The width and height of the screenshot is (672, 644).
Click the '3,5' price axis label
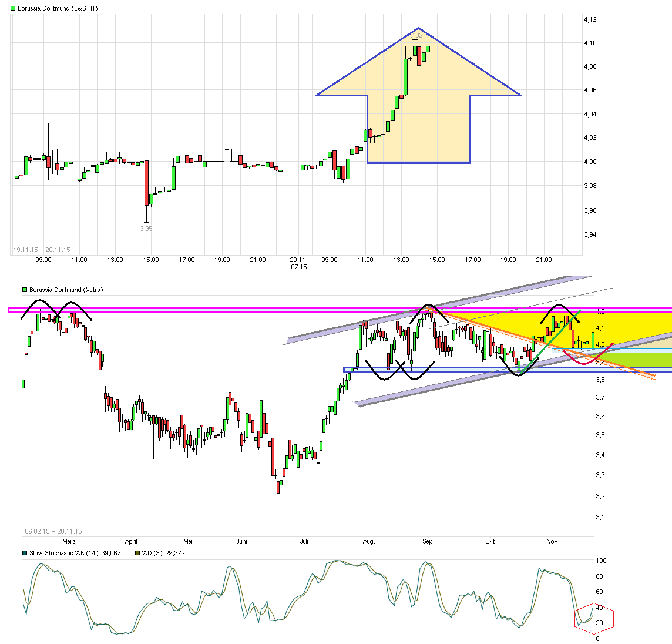[600, 435]
